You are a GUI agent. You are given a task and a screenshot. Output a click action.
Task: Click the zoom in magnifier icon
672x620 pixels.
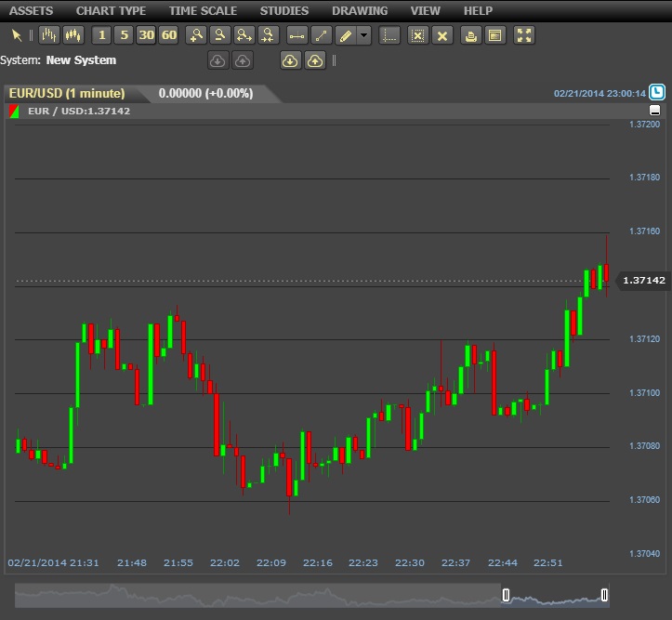click(196, 35)
